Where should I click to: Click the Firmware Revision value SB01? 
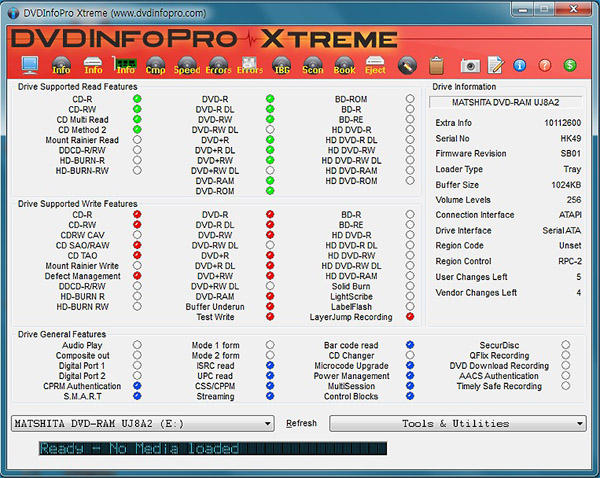click(x=571, y=153)
